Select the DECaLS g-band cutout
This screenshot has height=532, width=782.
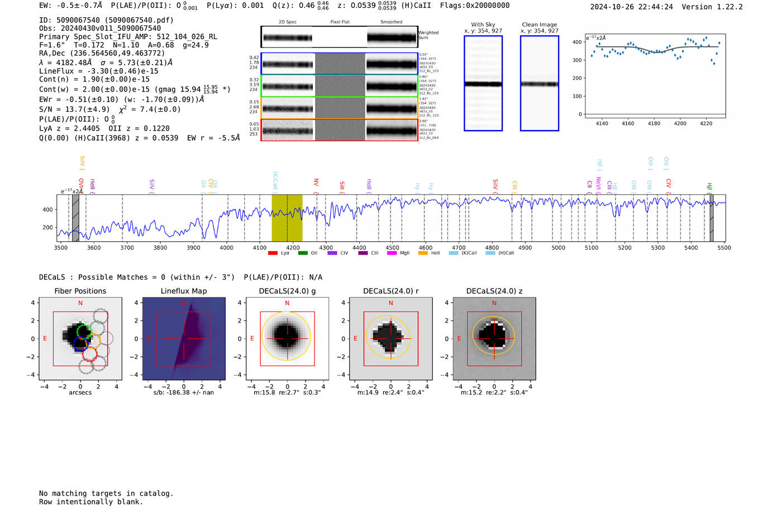tap(287, 338)
